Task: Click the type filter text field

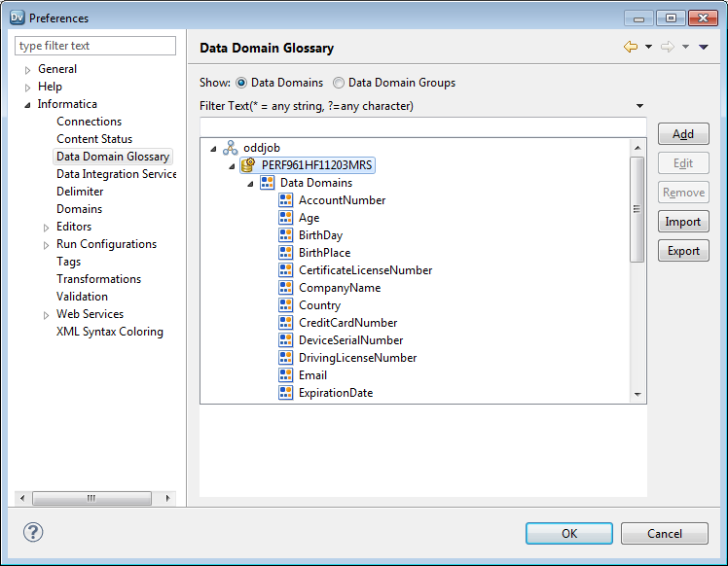Action: pos(95,46)
